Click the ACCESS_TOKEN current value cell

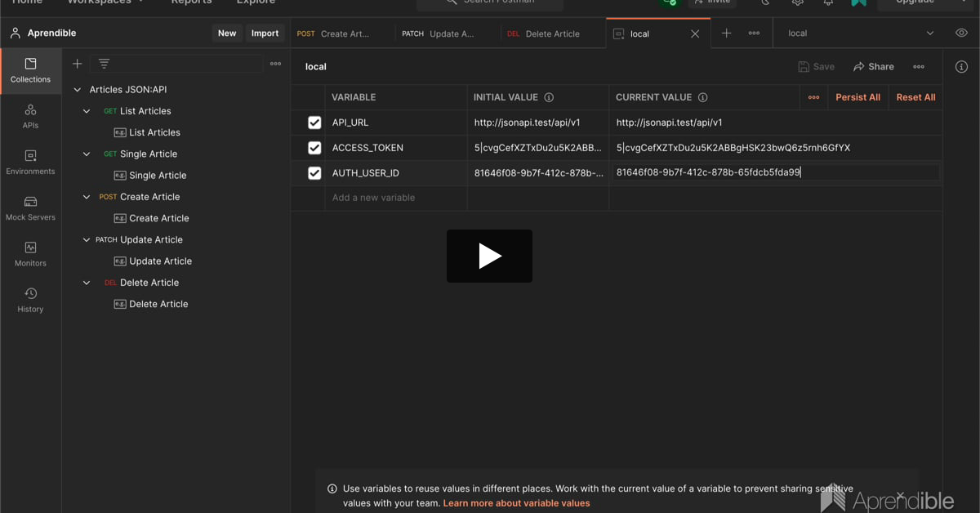(776, 148)
